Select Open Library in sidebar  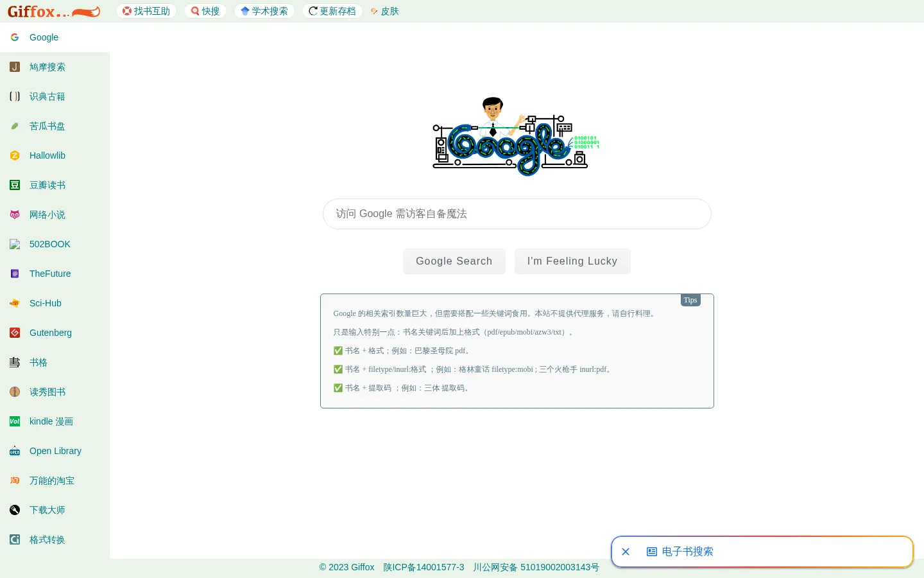pos(55,451)
